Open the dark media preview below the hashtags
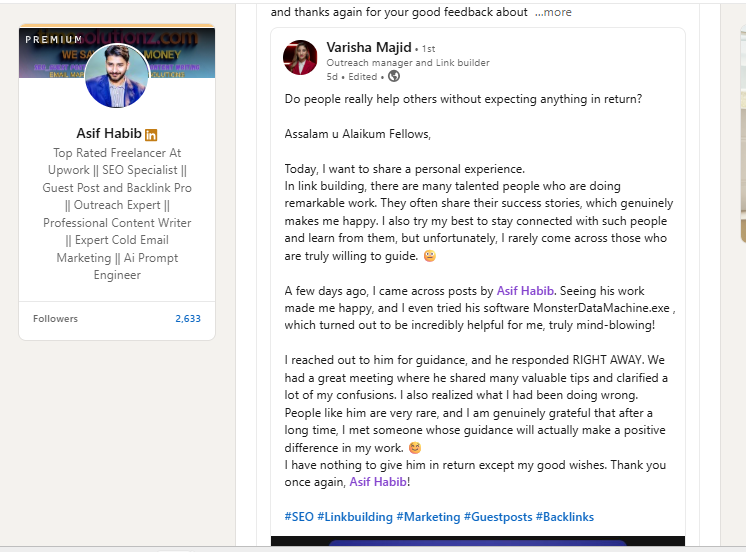This screenshot has width=746, height=552. coord(477,543)
